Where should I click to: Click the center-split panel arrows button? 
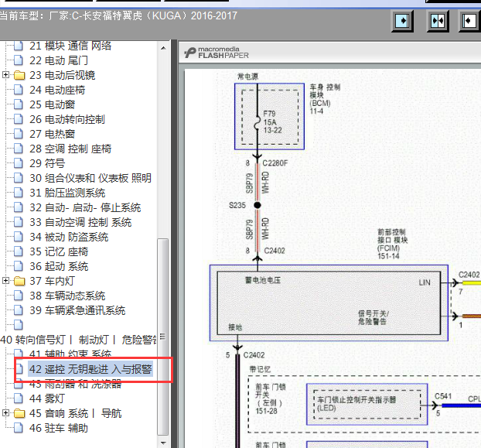tap(438, 21)
